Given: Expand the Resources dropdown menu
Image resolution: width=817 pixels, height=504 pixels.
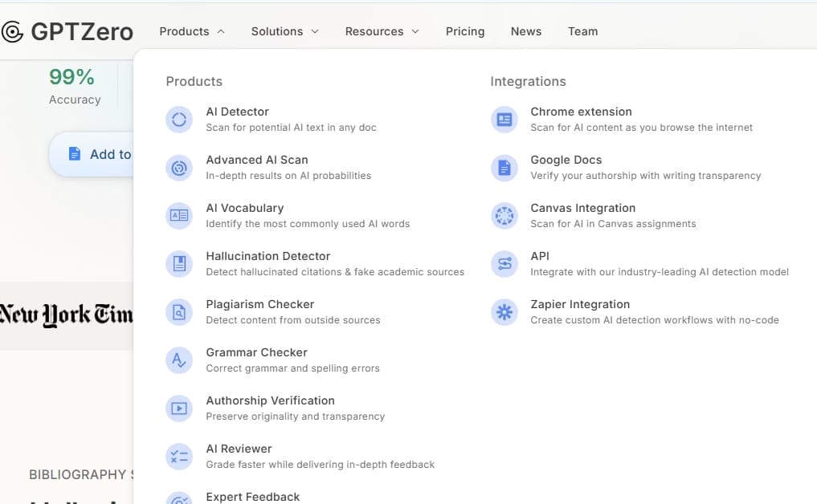Looking at the screenshot, I should tap(382, 32).
